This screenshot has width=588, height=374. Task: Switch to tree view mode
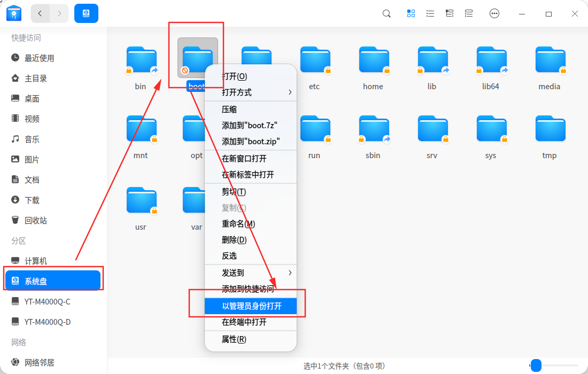point(449,13)
